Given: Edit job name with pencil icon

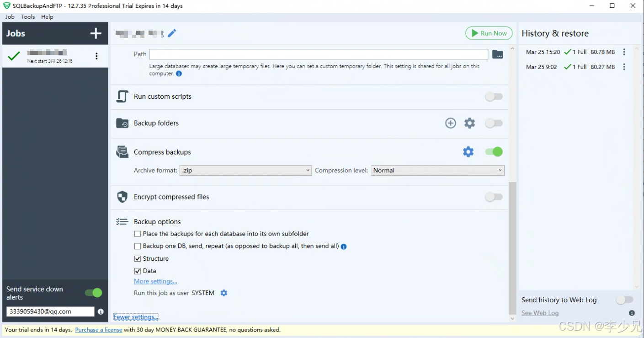Looking at the screenshot, I should coord(172,33).
